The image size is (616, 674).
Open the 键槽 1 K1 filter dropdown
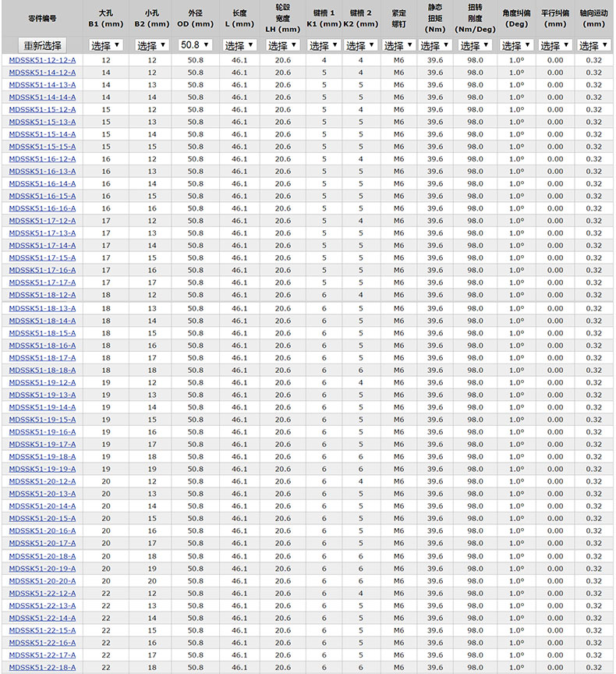[324, 46]
